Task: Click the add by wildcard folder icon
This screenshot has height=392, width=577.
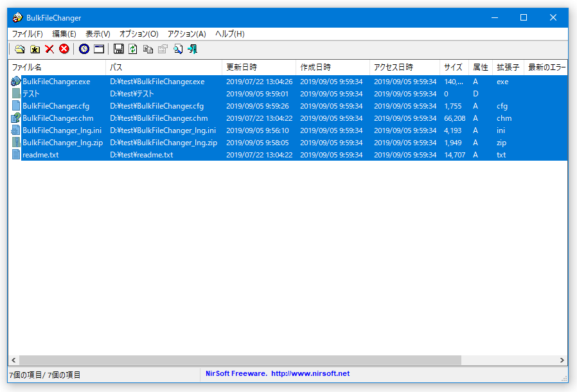Action: pos(35,49)
